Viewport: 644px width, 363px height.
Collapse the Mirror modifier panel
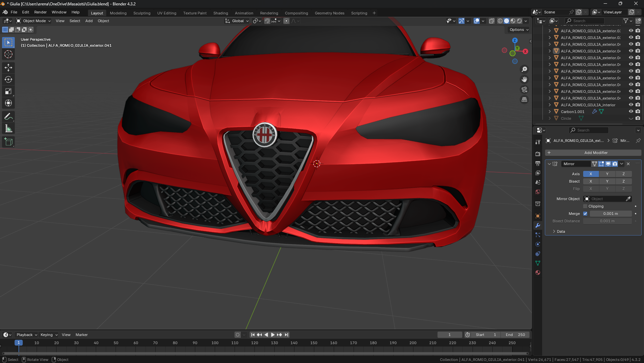(x=549, y=164)
